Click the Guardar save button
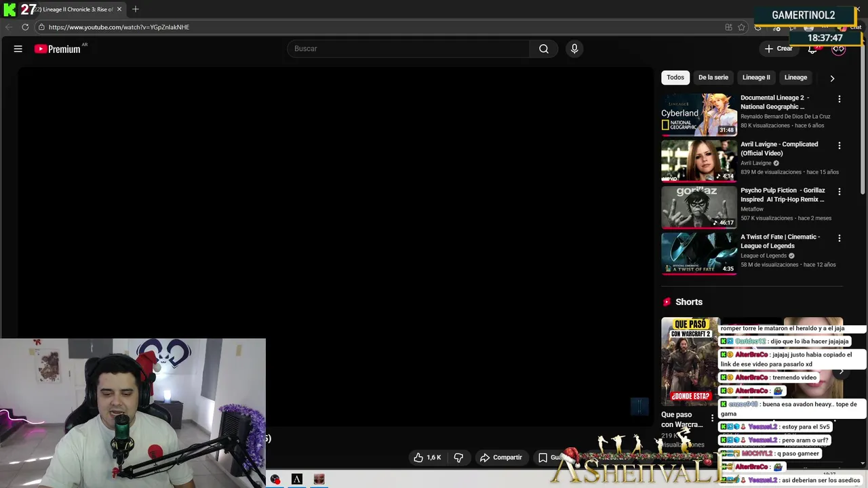 point(551,457)
